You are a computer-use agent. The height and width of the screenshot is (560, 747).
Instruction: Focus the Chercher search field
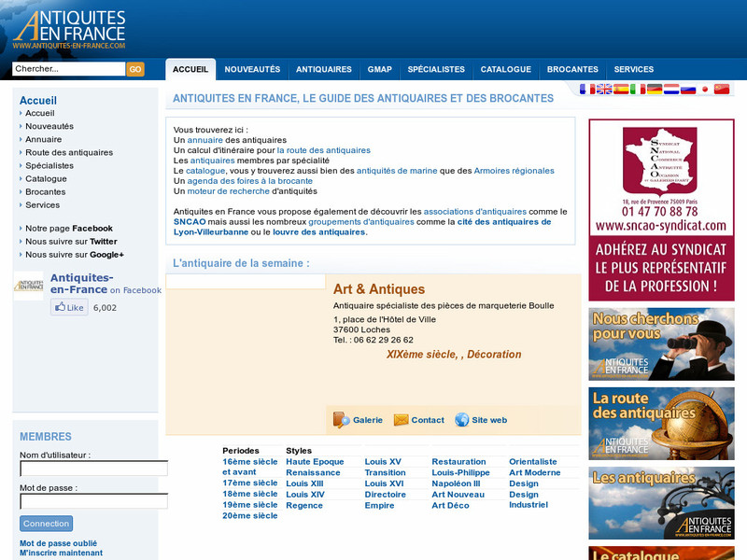coord(68,68)
